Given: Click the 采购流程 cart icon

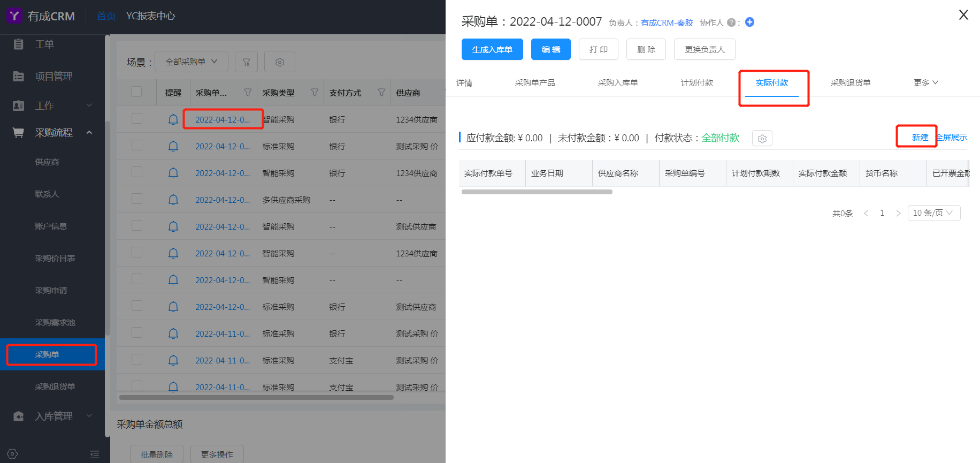Looking at the screenshot, I should click(18, 132).
